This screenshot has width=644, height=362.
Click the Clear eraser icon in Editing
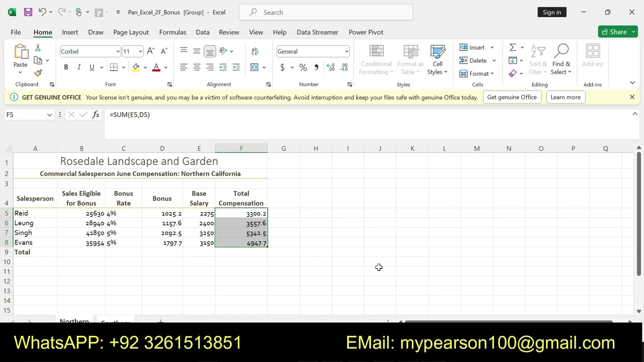tap(513, 73)
